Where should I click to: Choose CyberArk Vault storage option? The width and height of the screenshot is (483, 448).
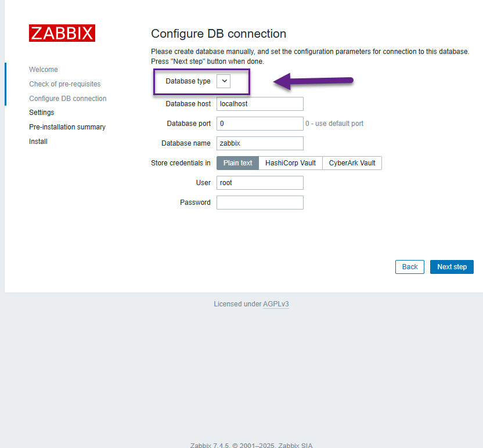click(352, 163)
